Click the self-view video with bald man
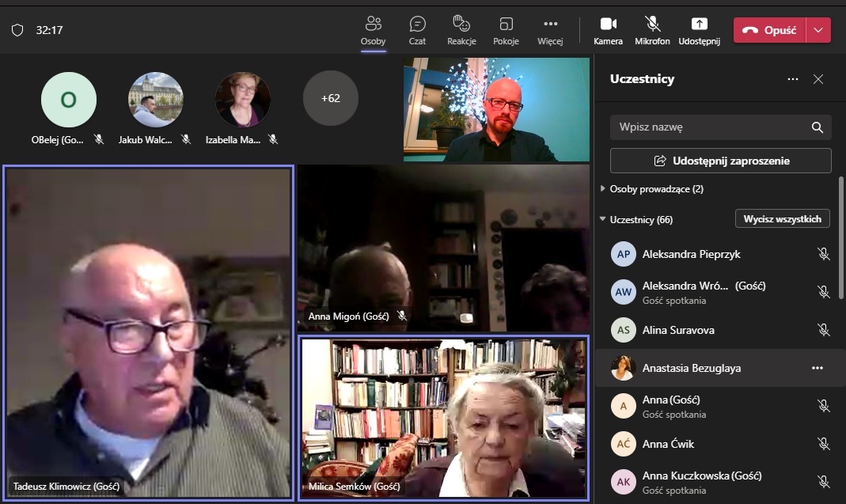The image size is (846, 504). pos(496,109)
